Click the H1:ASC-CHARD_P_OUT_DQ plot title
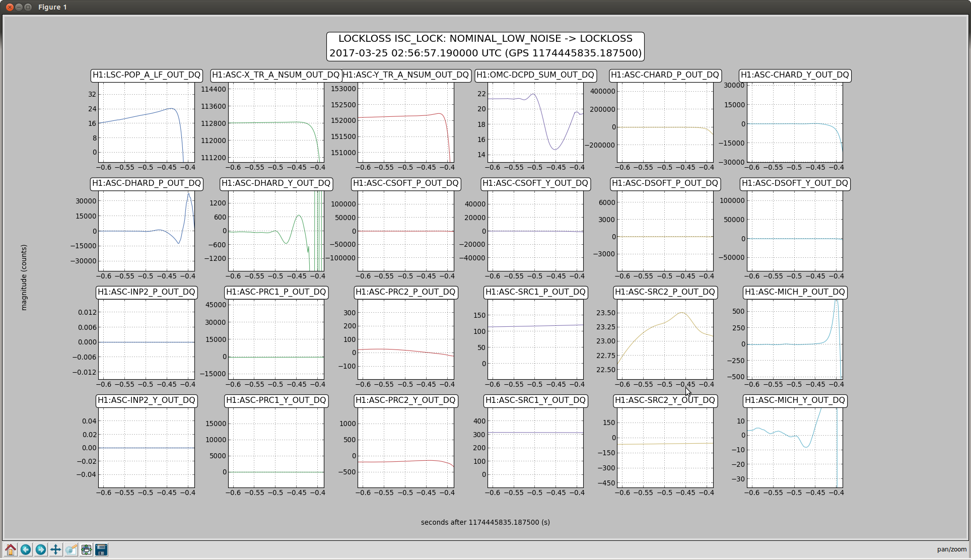The height and width of the screenshot is (560, 971). coord(665,75)
